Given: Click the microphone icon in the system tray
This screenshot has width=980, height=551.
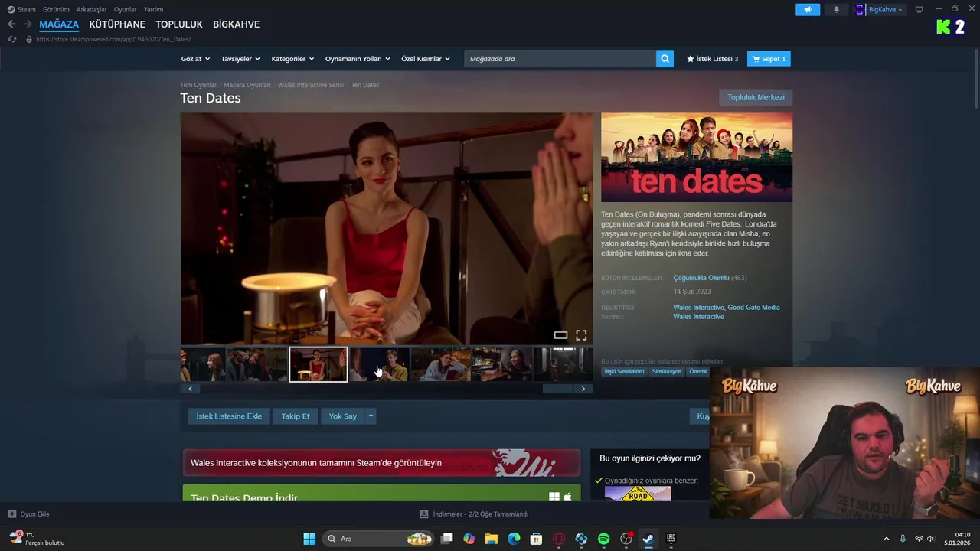Looking at the screenshot, I should click(x=903, y=539).
